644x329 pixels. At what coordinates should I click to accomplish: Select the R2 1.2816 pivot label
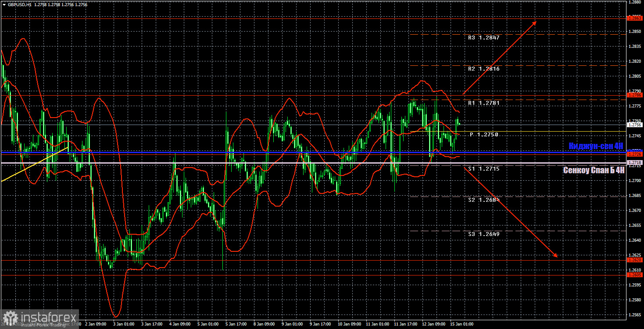point(483,69)
